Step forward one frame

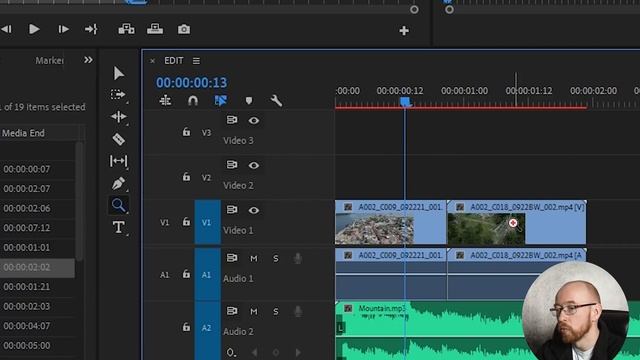tap(63, 29)
